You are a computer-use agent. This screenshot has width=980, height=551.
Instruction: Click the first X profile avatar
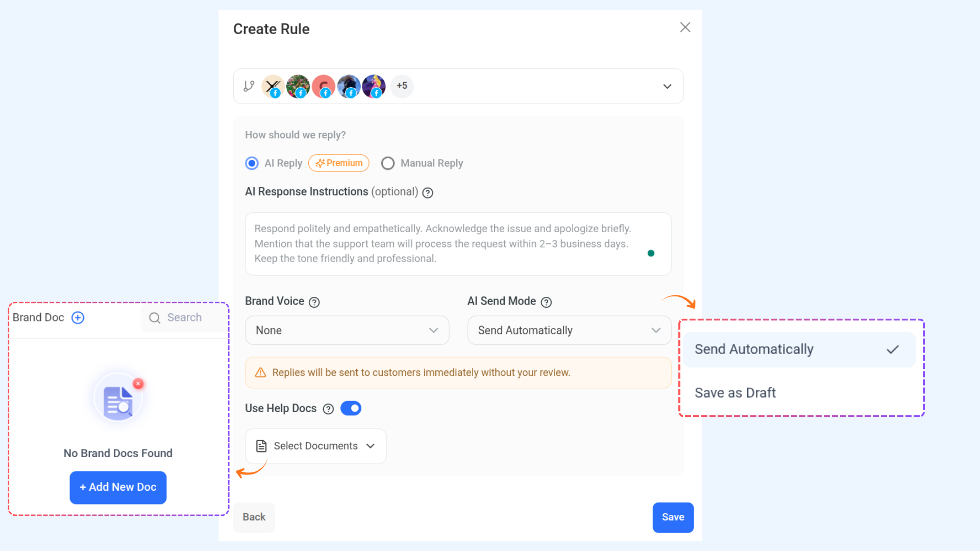point(273,86)
